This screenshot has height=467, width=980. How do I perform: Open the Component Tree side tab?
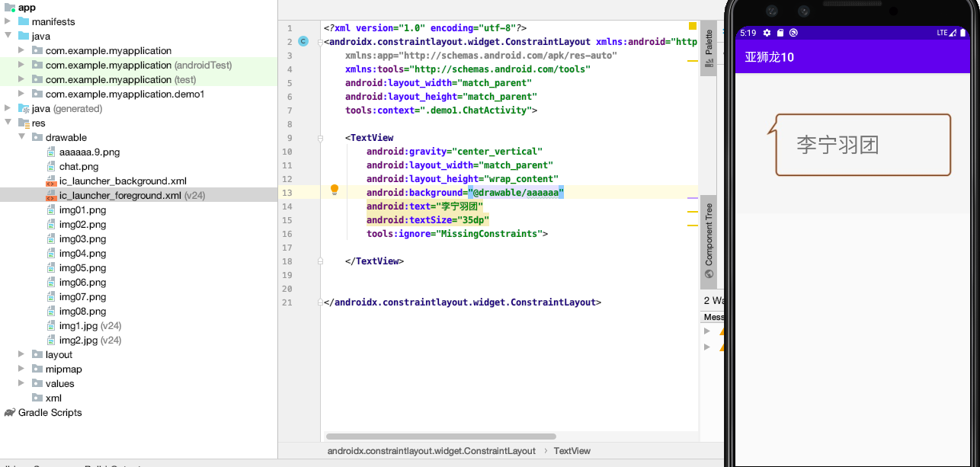[x=708, y=241]
